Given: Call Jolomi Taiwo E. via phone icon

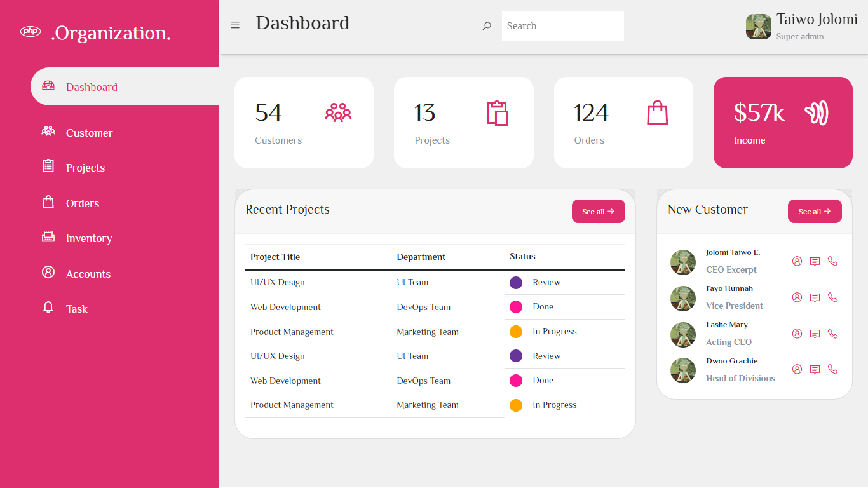Looking at the screenshot, I should [833, 261].
